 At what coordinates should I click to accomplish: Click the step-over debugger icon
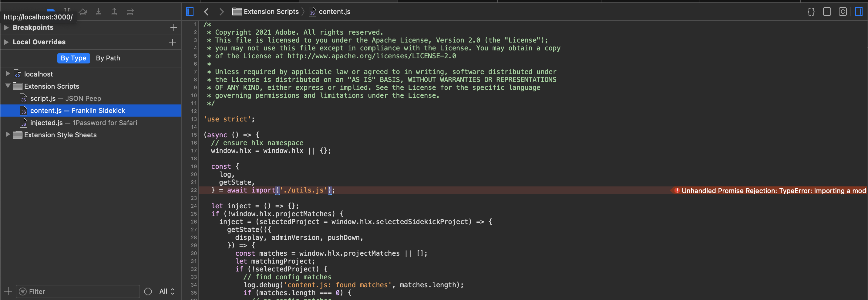click(83, 12)
